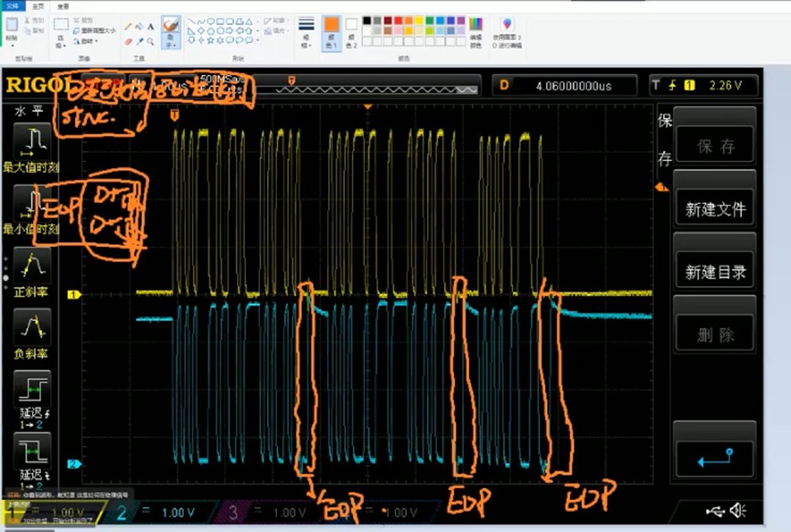The height and width of the screenshot is (532, 791).
Task: Pick the black color swatch
Action: [368, 20]
